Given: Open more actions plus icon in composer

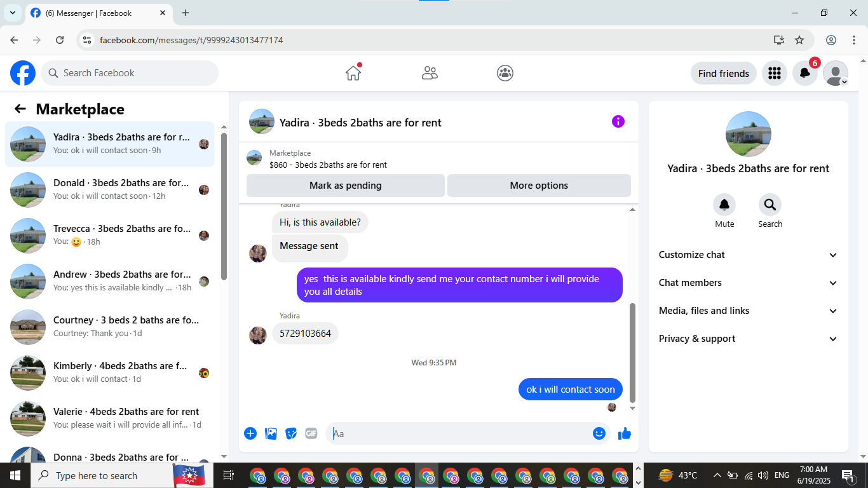Looking at the screenshot, I should click(x=250, y=433).
